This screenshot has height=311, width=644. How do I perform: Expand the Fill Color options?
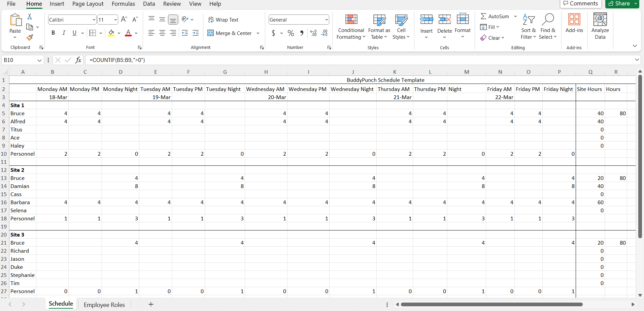(119, 33)
